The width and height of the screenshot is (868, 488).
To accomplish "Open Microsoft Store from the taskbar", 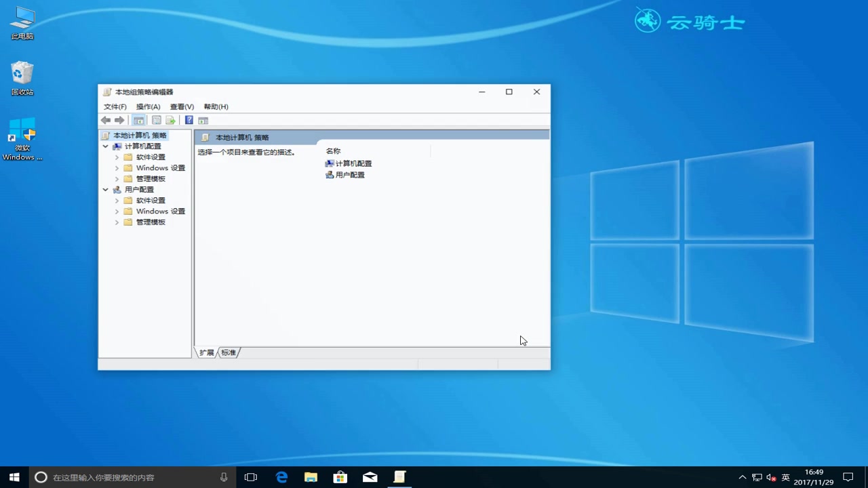I will pos(340,477).
